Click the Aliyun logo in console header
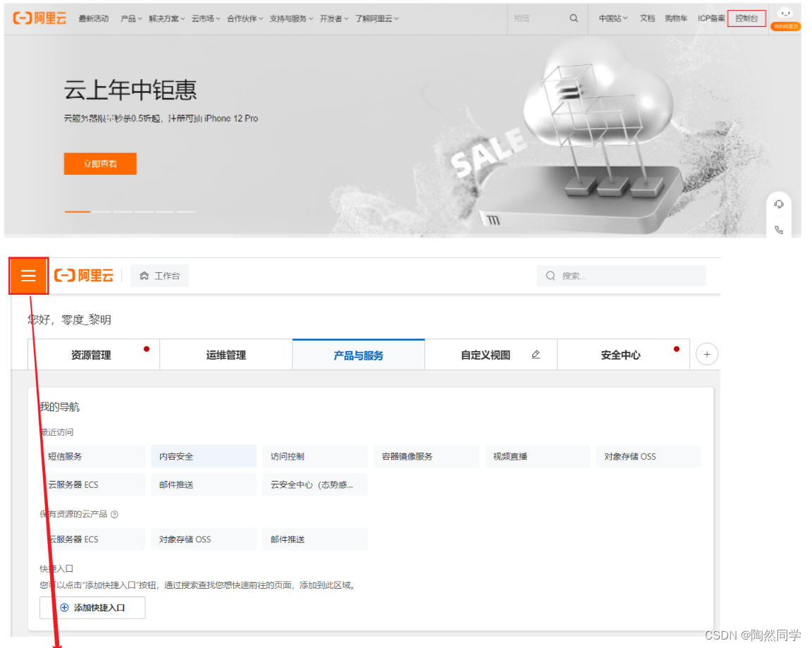Viewport: 812px width, 648px height. click(x=84, y=276)
